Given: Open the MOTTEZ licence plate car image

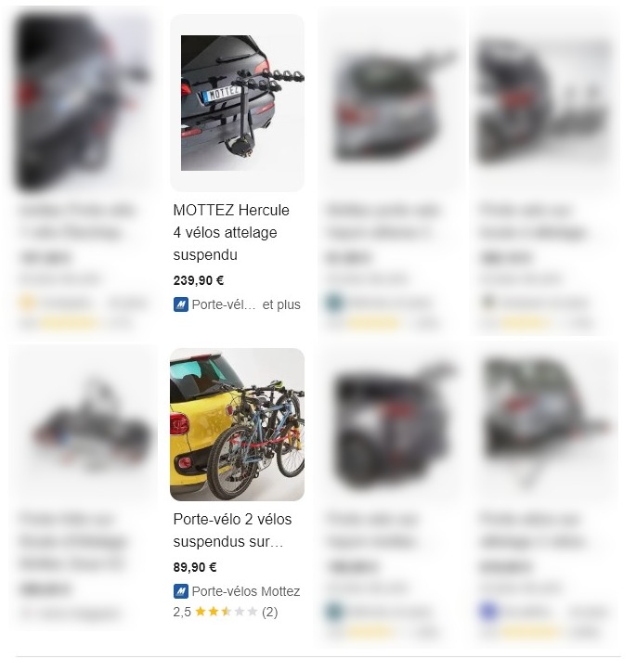Looking at the screenshot, I should (237, 103).
